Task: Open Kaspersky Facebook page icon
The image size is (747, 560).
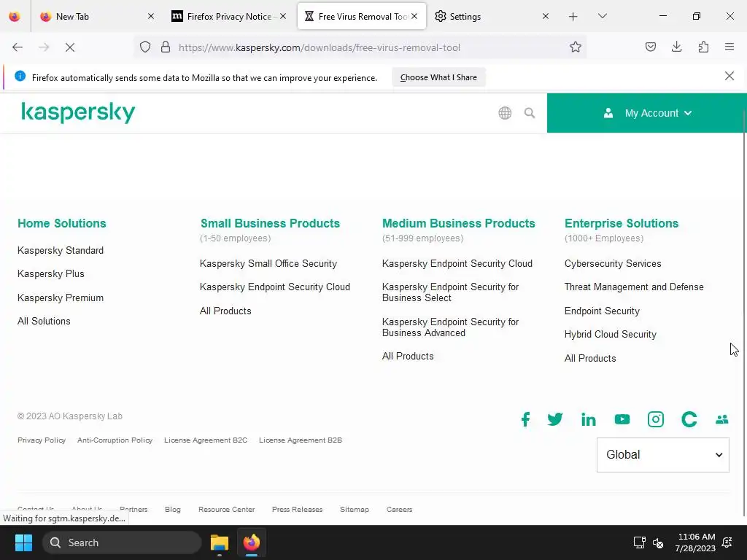Action: tap(525, 419)
